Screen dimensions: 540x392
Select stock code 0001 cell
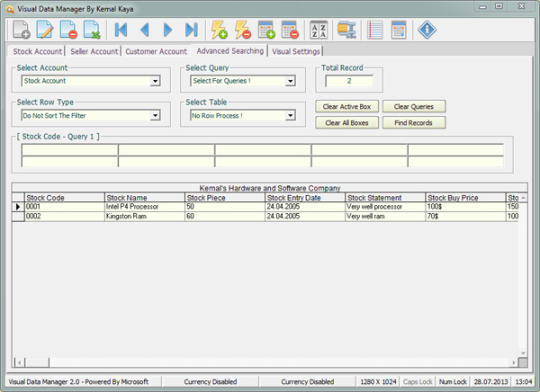tap(64, 207)
